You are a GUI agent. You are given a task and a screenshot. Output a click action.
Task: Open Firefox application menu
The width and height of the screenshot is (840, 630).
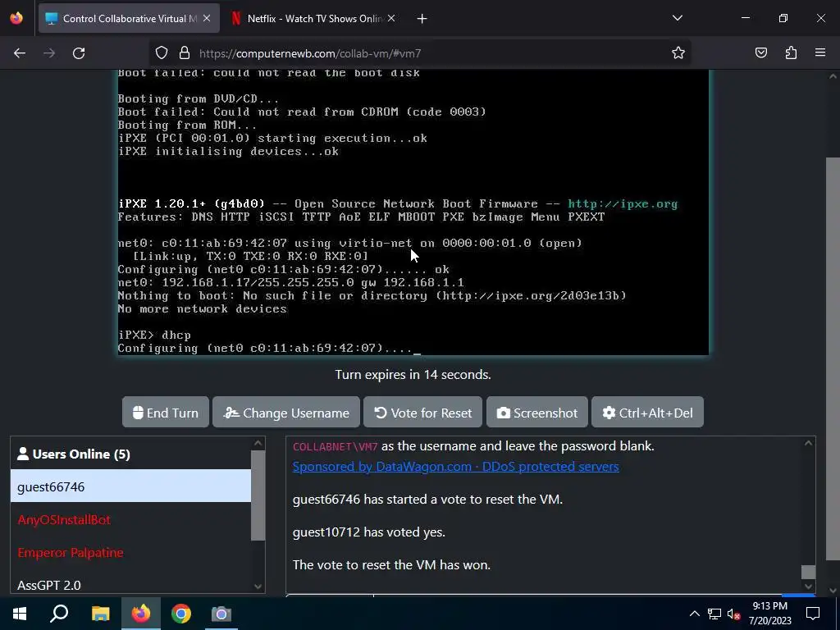click(x=820, y=53)
